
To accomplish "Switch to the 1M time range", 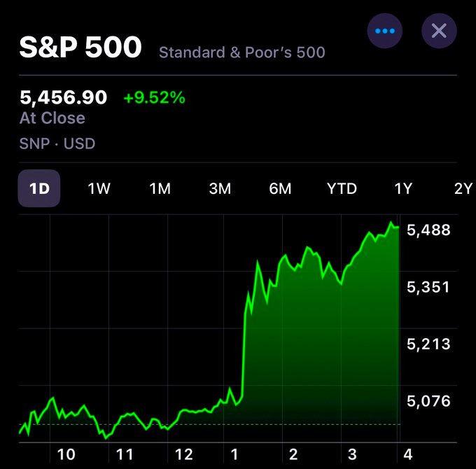I will point(160,188).
